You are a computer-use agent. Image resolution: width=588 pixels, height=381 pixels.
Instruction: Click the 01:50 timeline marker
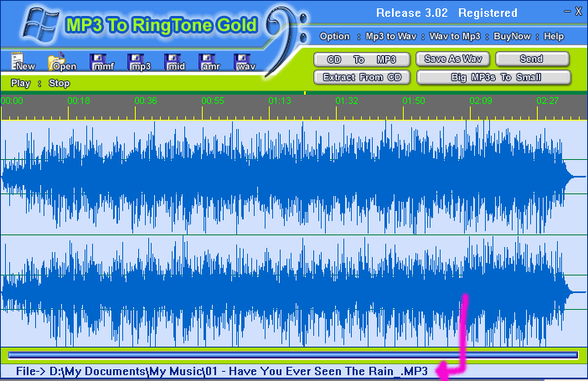pyautogui.click(x=414, y=100)
